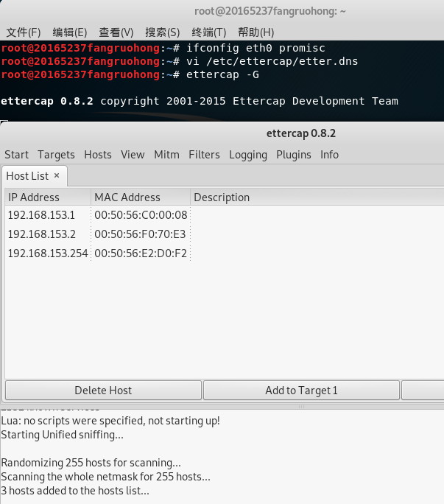Sort by MAC Address column header
Screen dimensions: 444x504
(141, 197)
